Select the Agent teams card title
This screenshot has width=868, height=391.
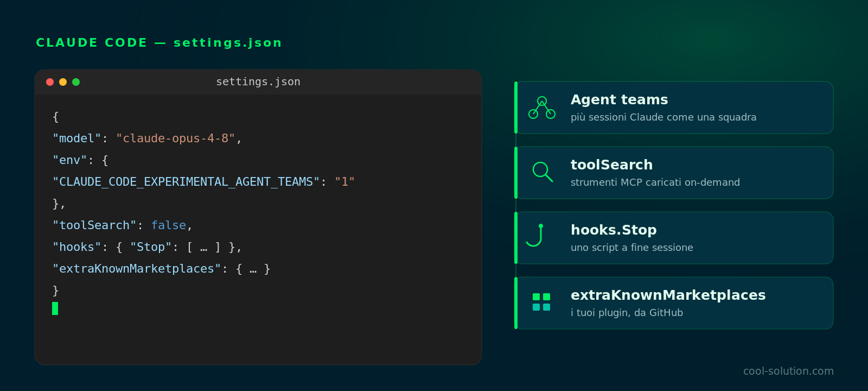coord(619,100)
